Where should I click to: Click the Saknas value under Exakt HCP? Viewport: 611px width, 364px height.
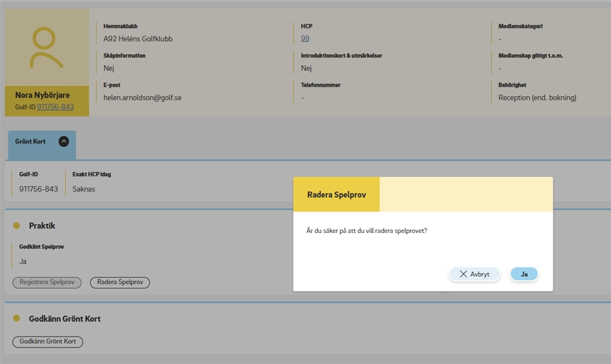84,189
